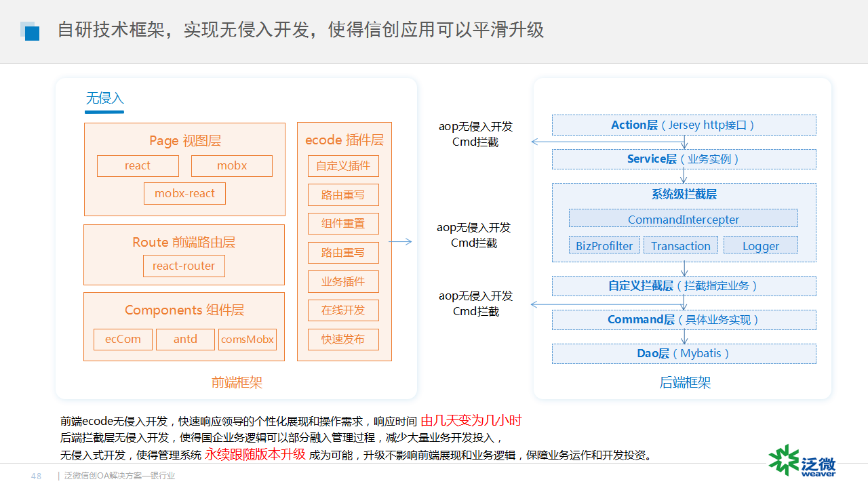Click the Logger box
Image resolution: width=868 pixels, height=488 pixels.
pos(761,245)
